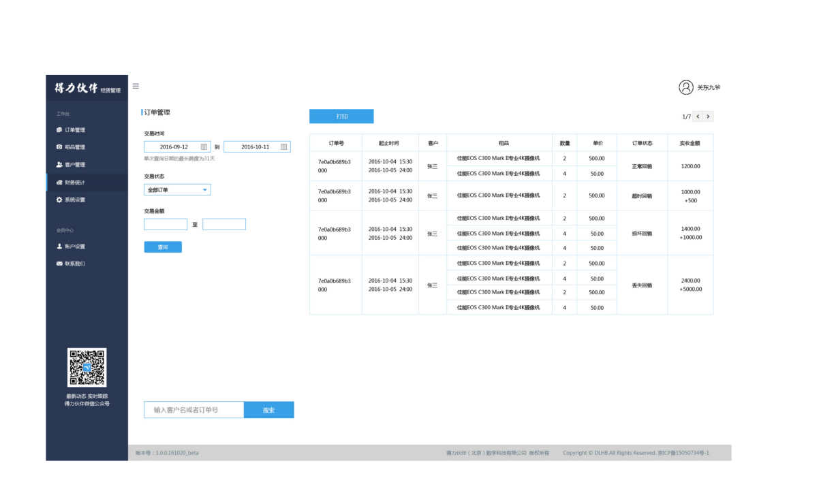The height and width of the screenshot is (504, 819).
Task: Collapse the sidebar with the hamburger icon
Action: pyautogui.click(x=136, y=86)
